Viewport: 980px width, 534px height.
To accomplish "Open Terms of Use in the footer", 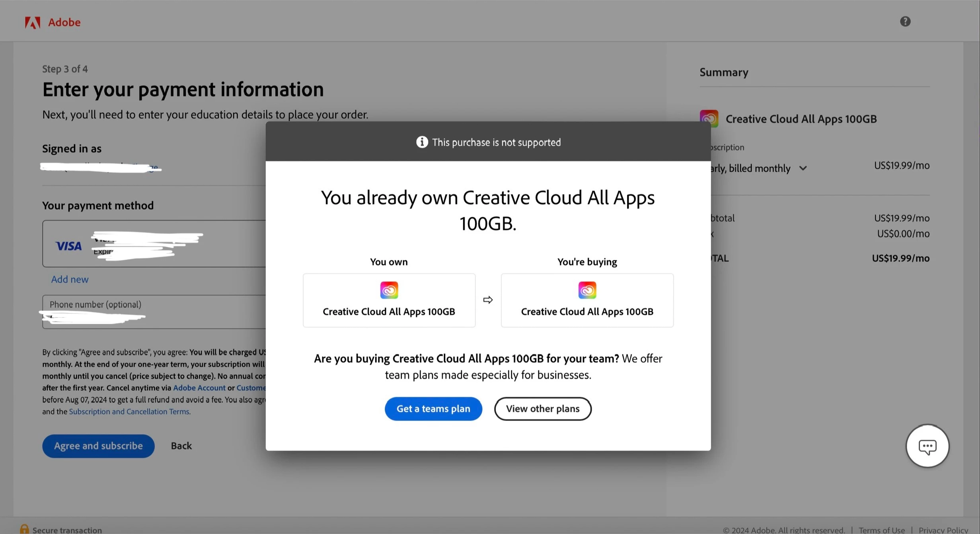I will click(x=881, y=530).
